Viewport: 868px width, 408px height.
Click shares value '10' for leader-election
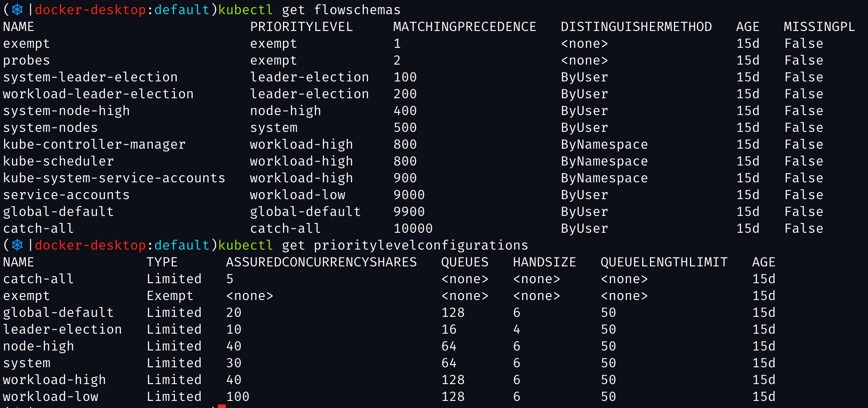coord(234,329)
